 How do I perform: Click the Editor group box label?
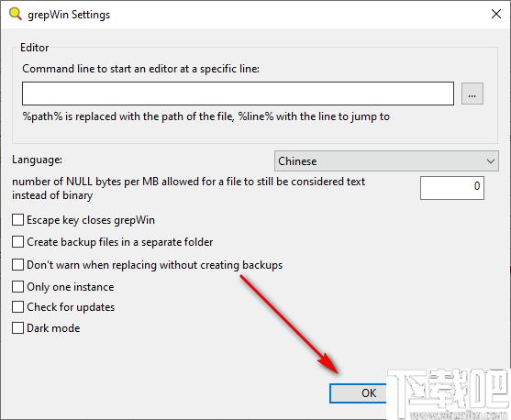[x=35, y=48]
